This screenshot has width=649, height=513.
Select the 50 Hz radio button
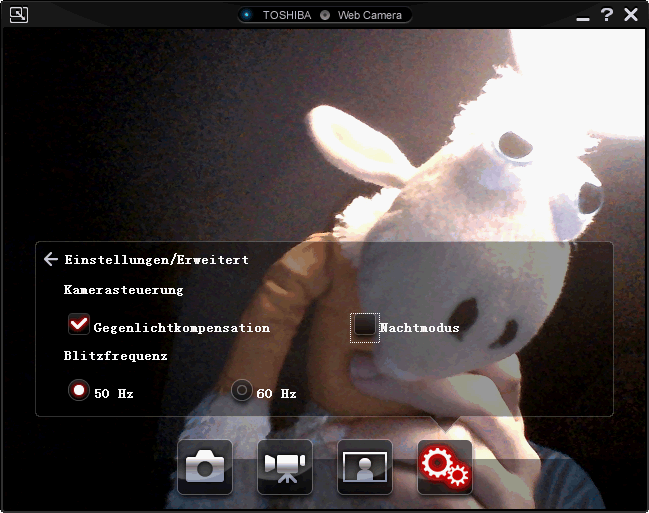[79, 390]
